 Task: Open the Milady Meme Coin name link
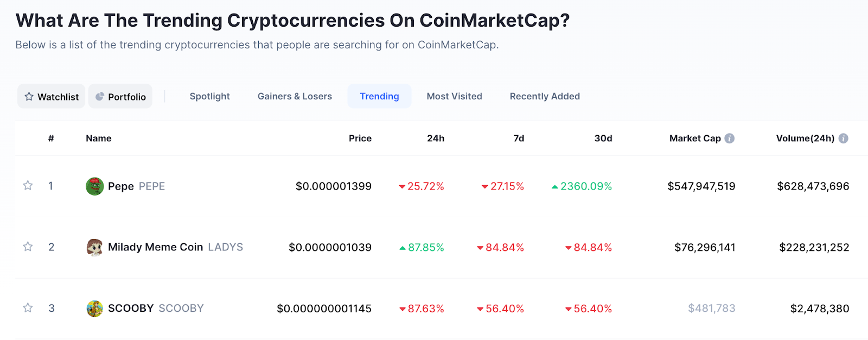click(x=156, y=247)
